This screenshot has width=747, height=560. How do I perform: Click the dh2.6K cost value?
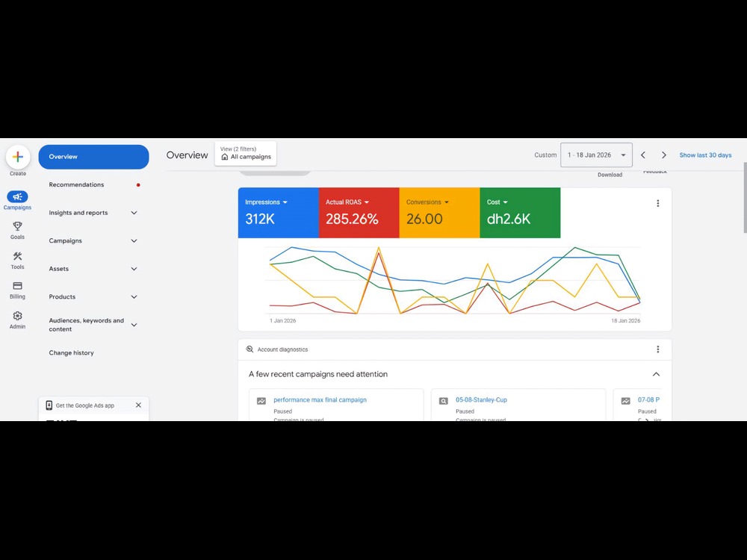[508, 219]
